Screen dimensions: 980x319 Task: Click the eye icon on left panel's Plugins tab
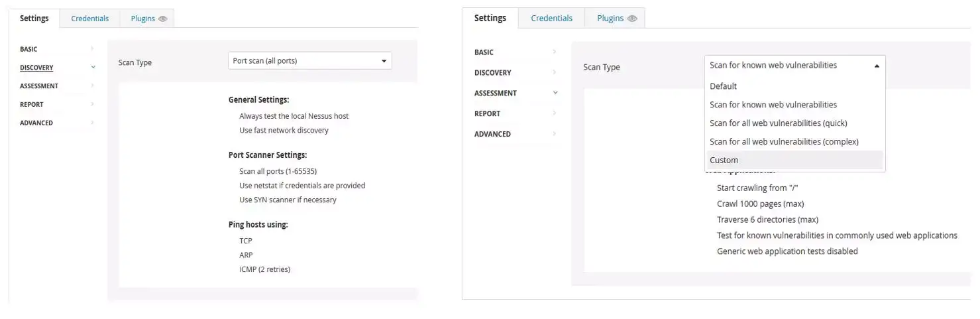point(163,19)
